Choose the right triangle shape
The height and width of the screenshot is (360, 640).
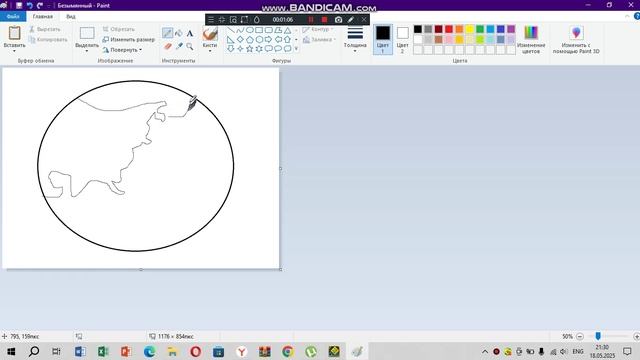pyautogui.click(x=231, y=40)
